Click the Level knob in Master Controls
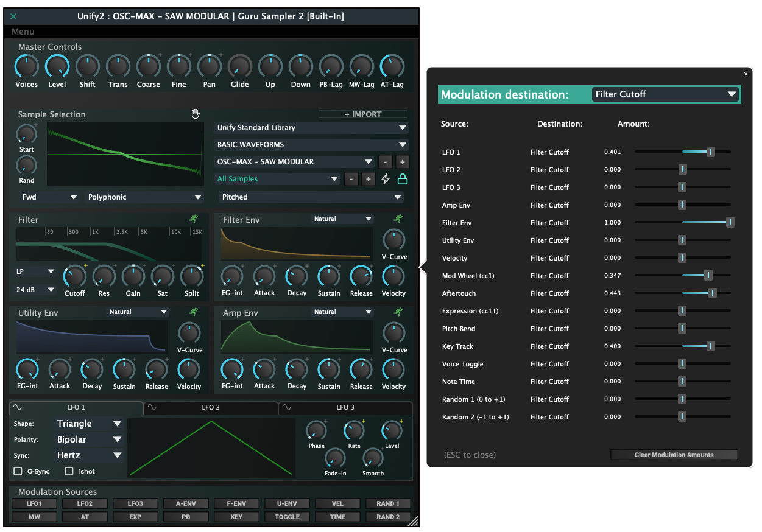762x532 pixels. tap(57, 66)
